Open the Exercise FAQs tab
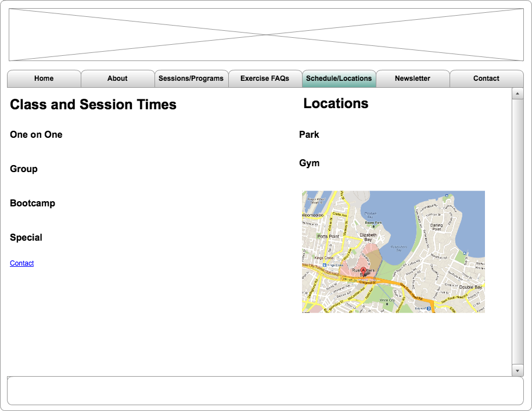The height and width of the screenshot is (411, 532). [265, 78]
